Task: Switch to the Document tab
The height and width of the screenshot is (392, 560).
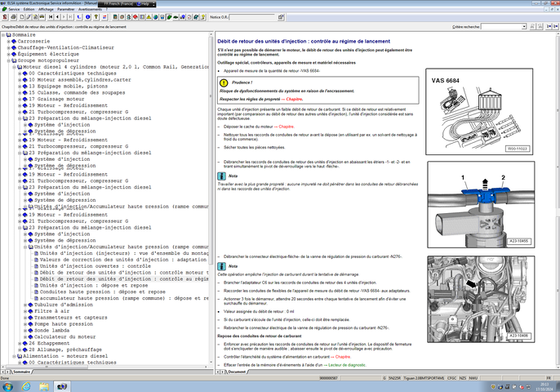Action: pos(237,372)
